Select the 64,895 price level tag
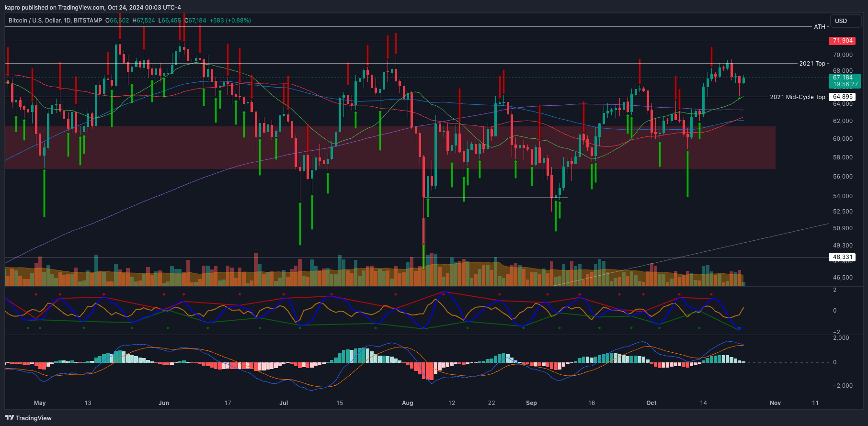The width and height of the screenshot is (868, 426). (x=843, y=97)
